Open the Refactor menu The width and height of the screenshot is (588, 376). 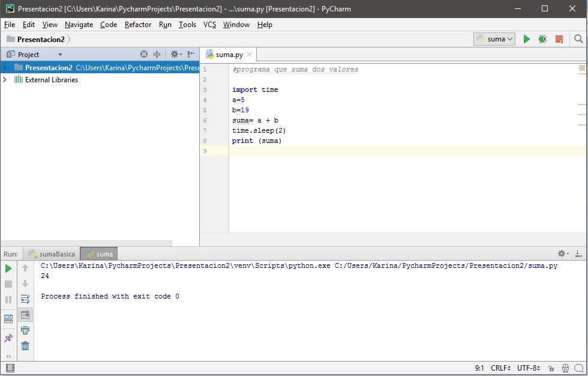coord(138,25)
